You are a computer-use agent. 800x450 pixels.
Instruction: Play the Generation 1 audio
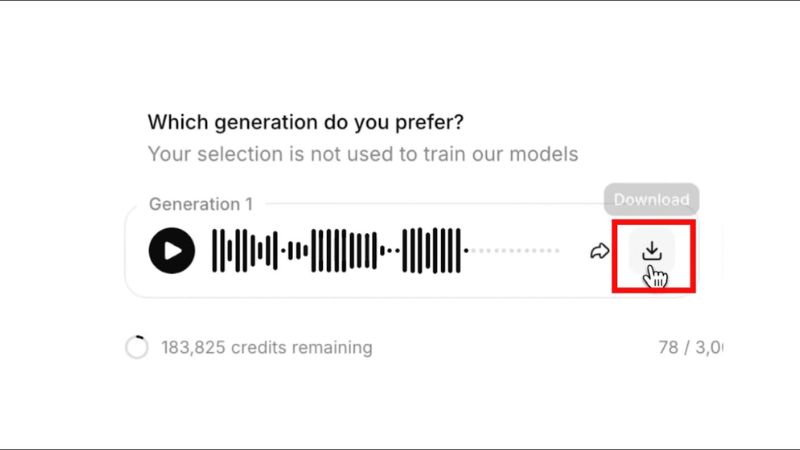click(x=172, y=251)
